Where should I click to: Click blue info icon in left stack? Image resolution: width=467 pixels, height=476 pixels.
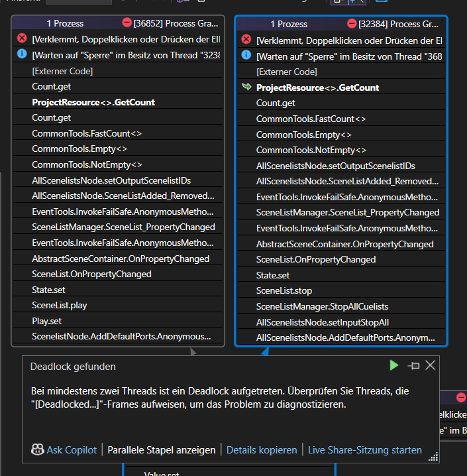coord(22,54)
